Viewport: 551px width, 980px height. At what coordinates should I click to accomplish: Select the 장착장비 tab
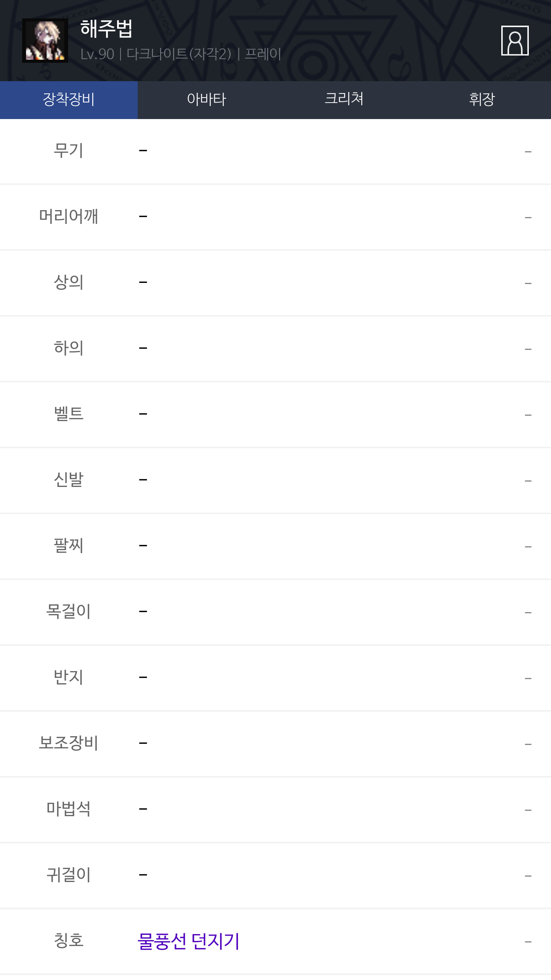[69, 100]
